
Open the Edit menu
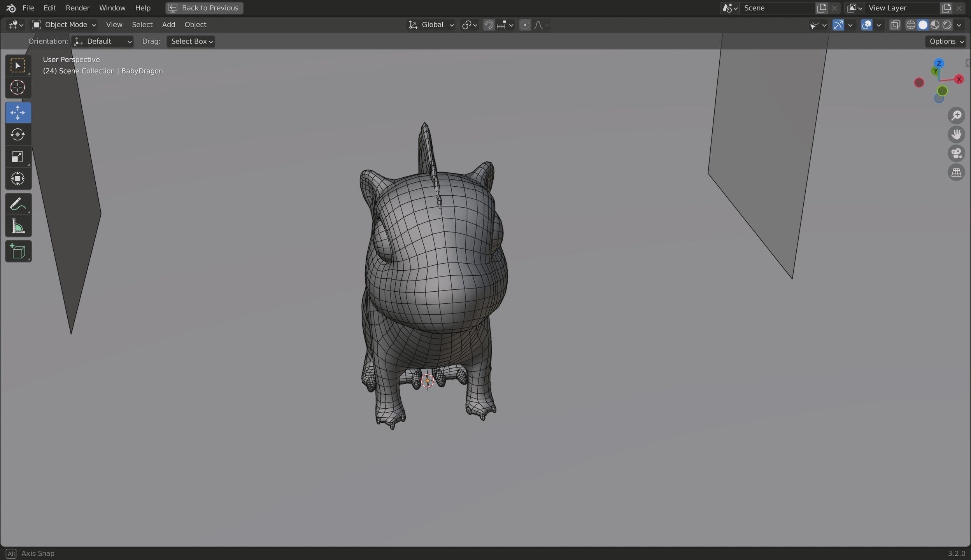coord(50,8)
